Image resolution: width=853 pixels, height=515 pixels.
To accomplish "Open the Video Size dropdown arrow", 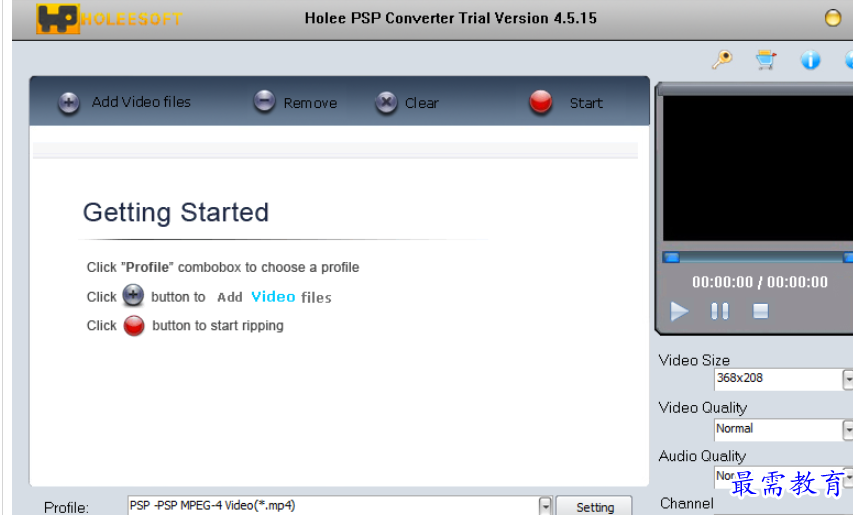I will pos(848,379).
